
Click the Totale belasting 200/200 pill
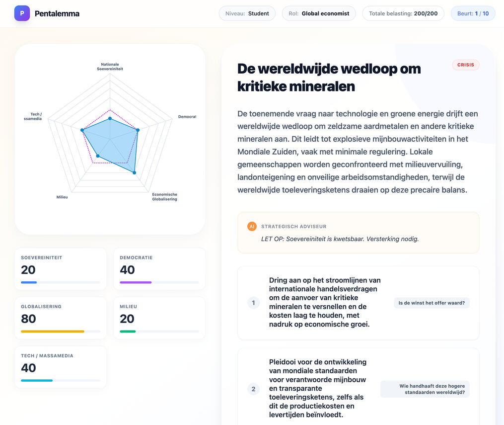[x=403, y=13]
